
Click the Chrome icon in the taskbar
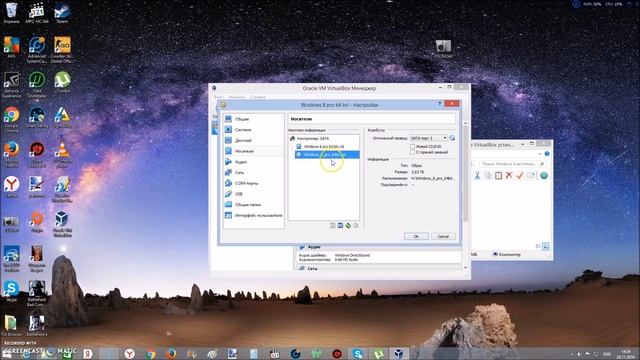pyautogui.click(x=151, y=353)
